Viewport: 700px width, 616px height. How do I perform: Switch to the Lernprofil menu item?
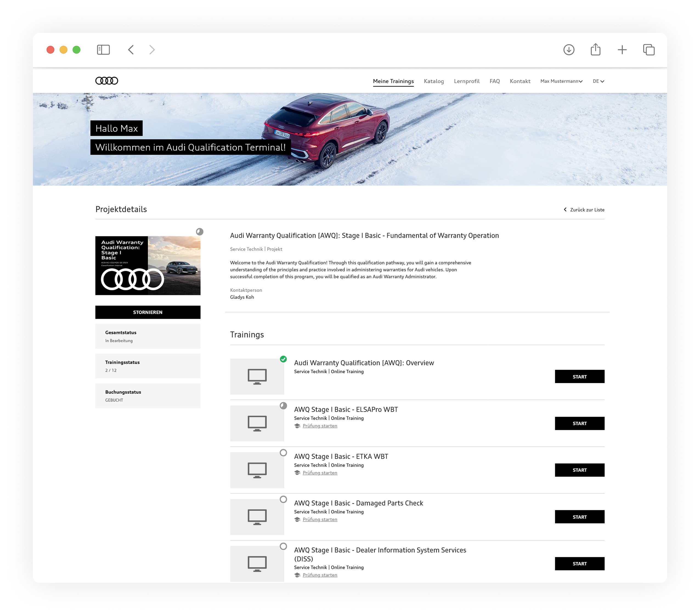(467, 81)
